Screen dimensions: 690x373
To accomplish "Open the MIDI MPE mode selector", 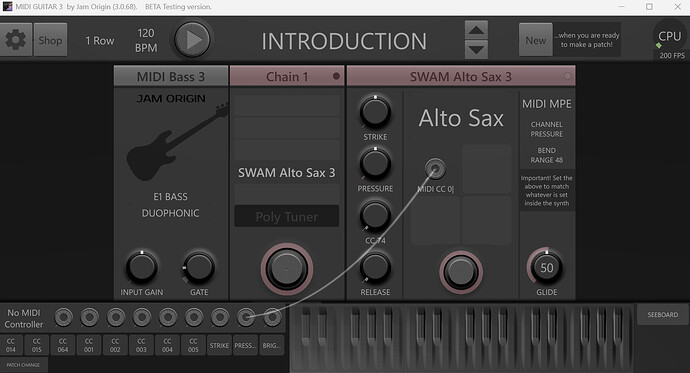I will 547,104.
